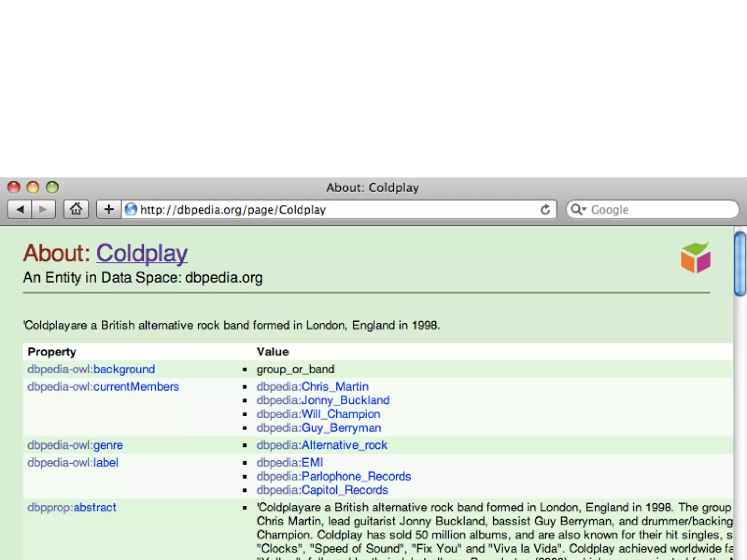Open the Coldplay heading link
The width and height of the screenshot is (747, 560).
[x=142, y=253]
